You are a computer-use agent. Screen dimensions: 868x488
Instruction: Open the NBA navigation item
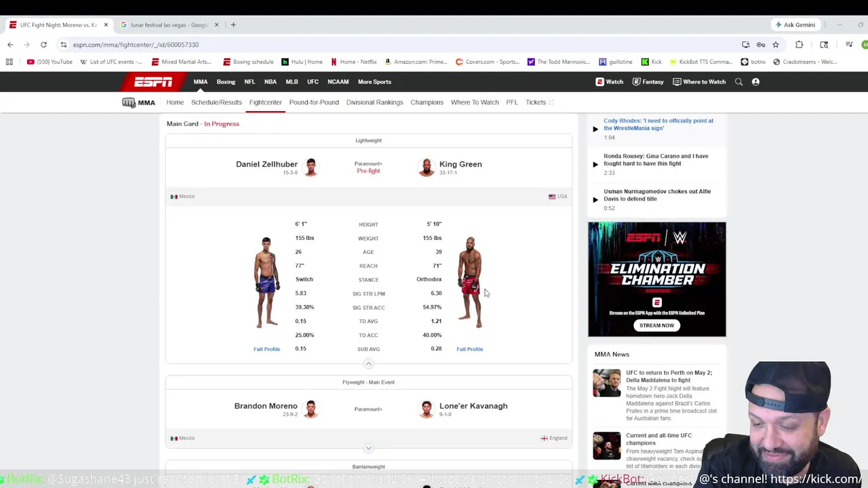(x=271, y=82)
